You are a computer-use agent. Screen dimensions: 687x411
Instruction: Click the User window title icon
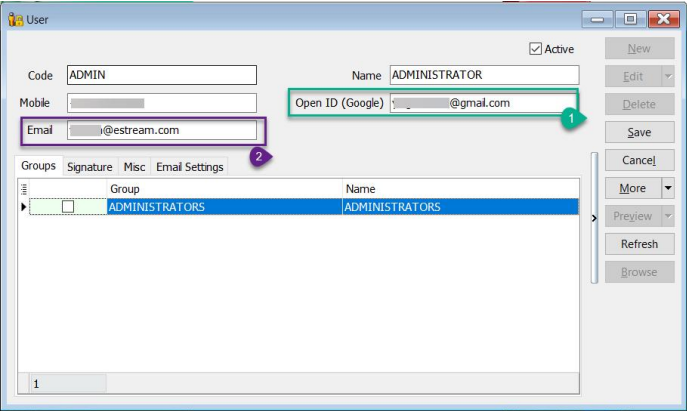[x=15, y=19]
